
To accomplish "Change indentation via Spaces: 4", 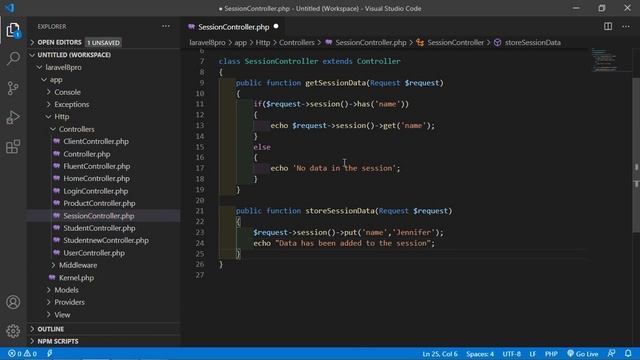I will [480, 354].
